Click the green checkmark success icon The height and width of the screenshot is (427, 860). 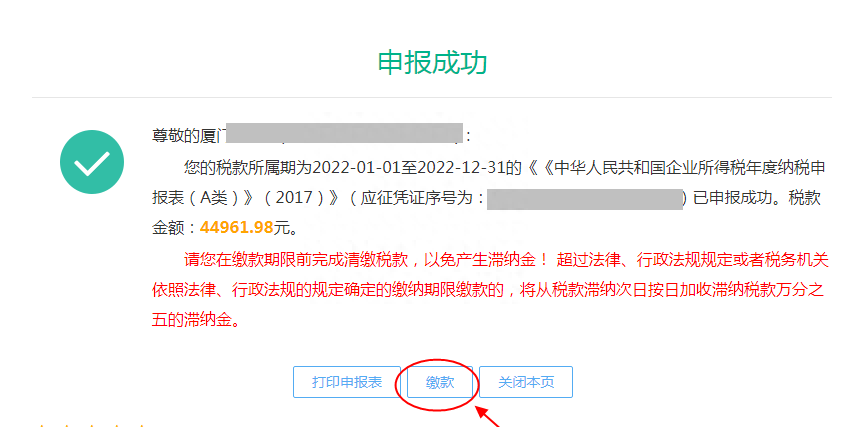click(92, 162)
